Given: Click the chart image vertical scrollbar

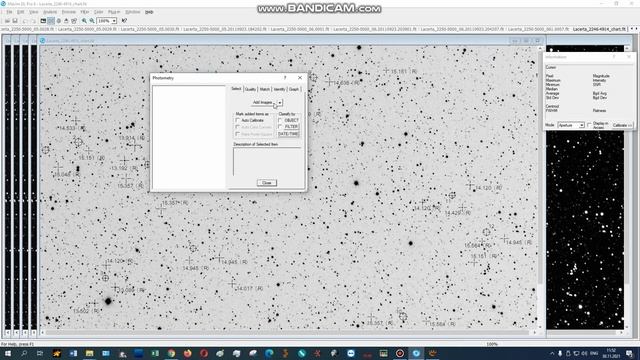Looking at the screenshot, I should coord(540,188).
